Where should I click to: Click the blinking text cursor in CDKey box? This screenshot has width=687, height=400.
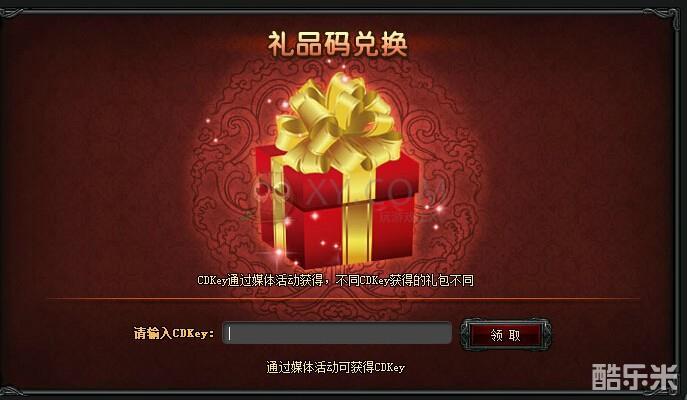click(x=229, y=334)
